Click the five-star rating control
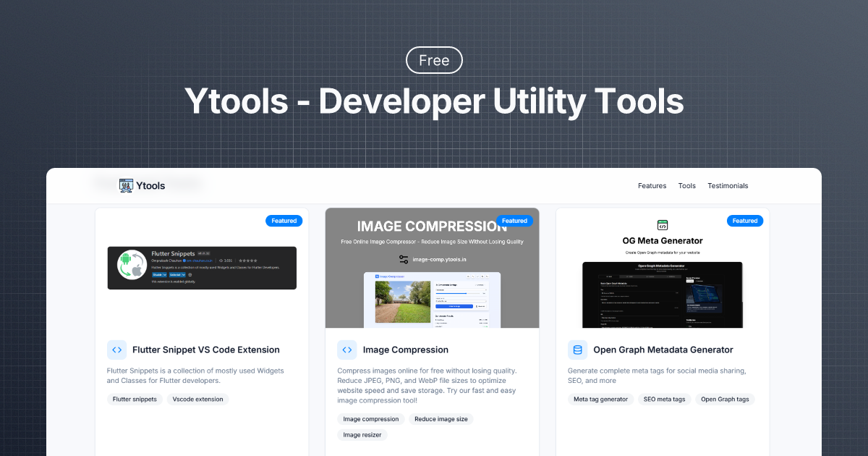Viewport: 868px width, 456px height. [247, 261]
